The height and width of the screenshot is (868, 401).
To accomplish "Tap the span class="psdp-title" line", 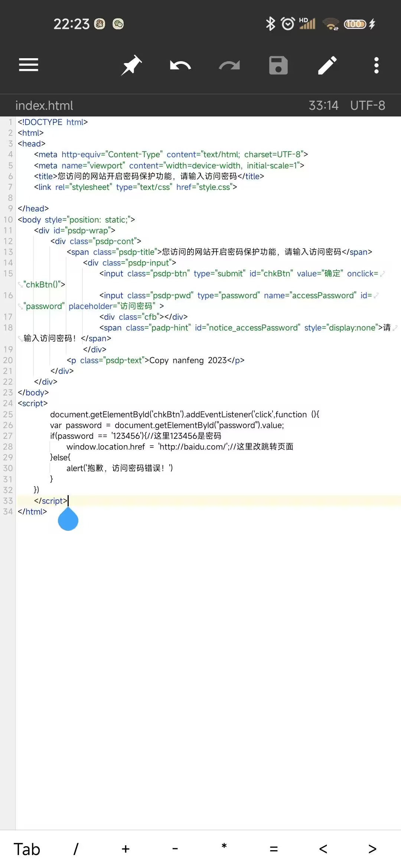I will (219, 252).
